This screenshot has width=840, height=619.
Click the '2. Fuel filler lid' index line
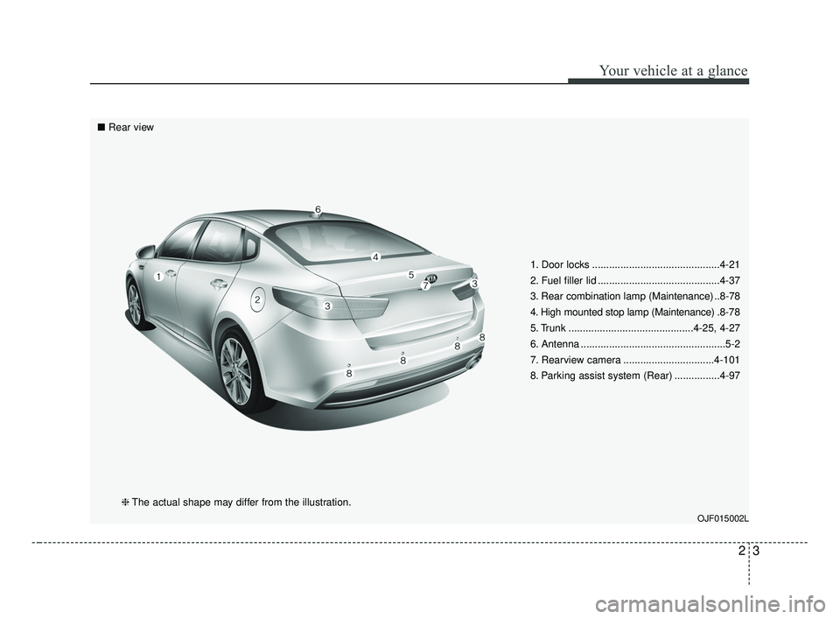635,280
